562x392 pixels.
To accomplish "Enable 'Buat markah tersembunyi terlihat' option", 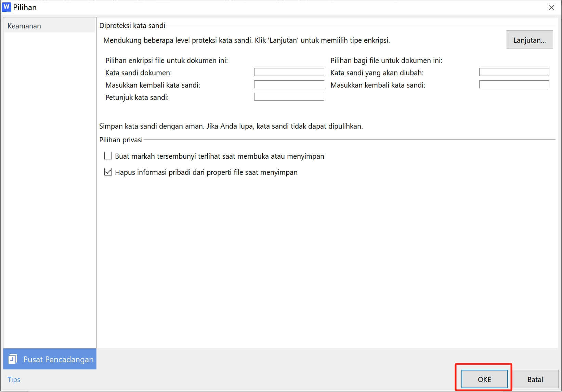I will coord(108,156).
